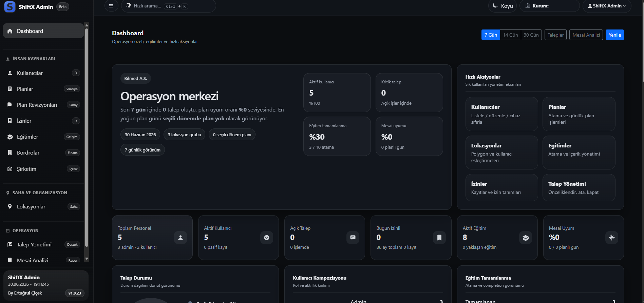Open Lokasyonlar in the sidebar

[43, 206]
